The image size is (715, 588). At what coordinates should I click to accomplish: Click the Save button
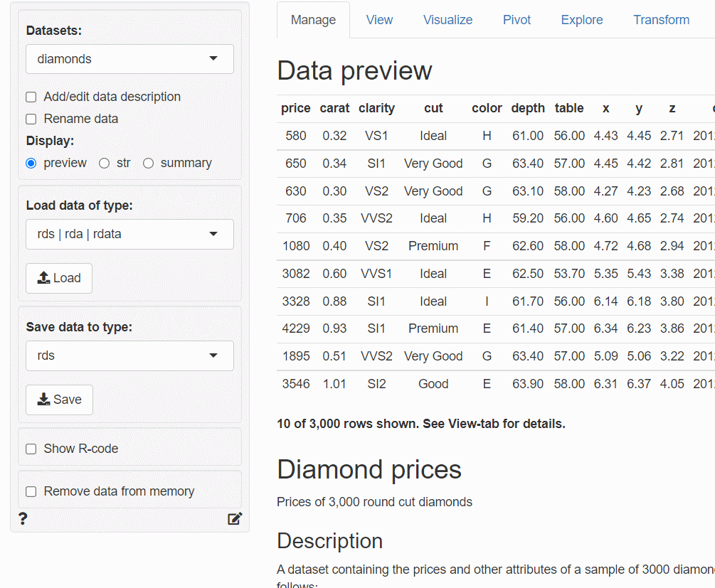tap(59, 400)
